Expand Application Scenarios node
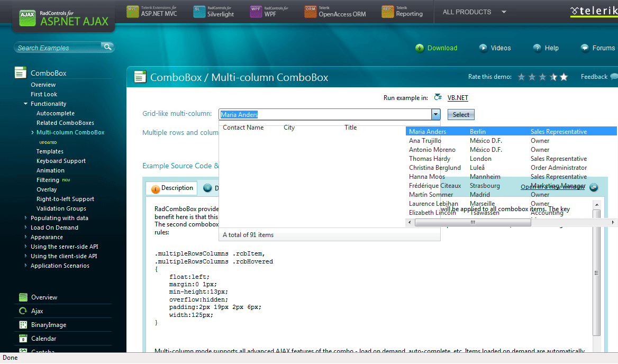The height and width of the screenshot is (364, 618). point(25,265)
